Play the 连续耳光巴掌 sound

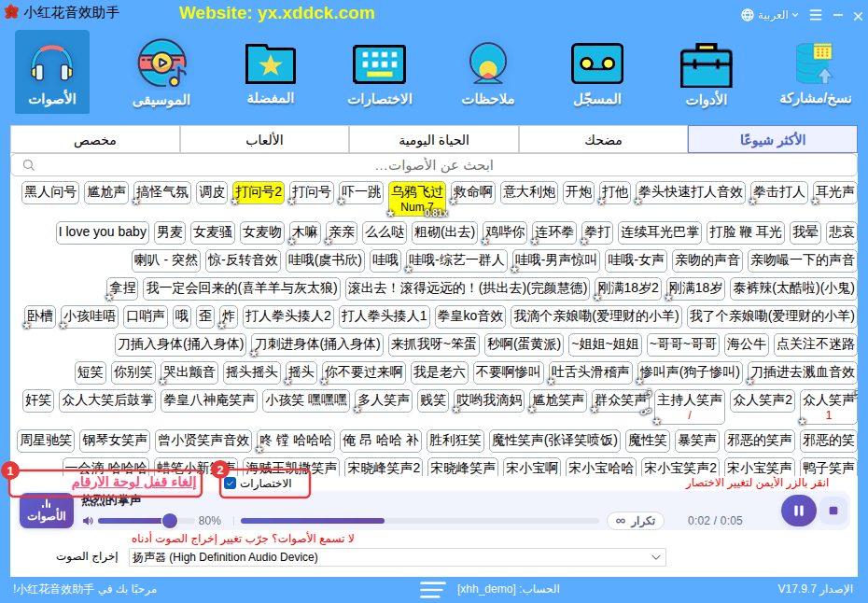(659, 232)
